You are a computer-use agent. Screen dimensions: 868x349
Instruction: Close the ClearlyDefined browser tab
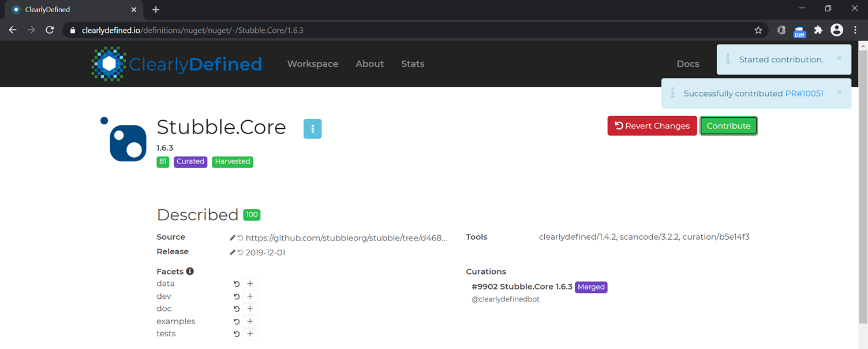click(x=134, y=10)
